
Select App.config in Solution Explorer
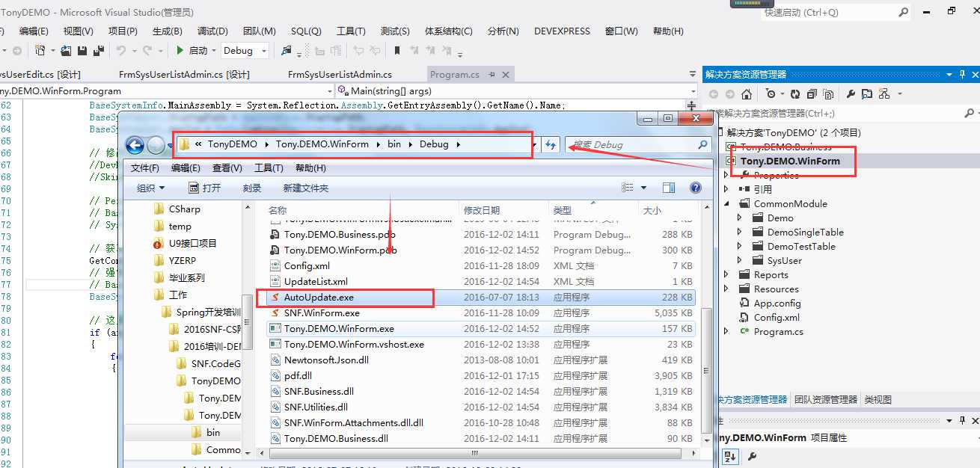pyautogui.click(x=777, y=303)
